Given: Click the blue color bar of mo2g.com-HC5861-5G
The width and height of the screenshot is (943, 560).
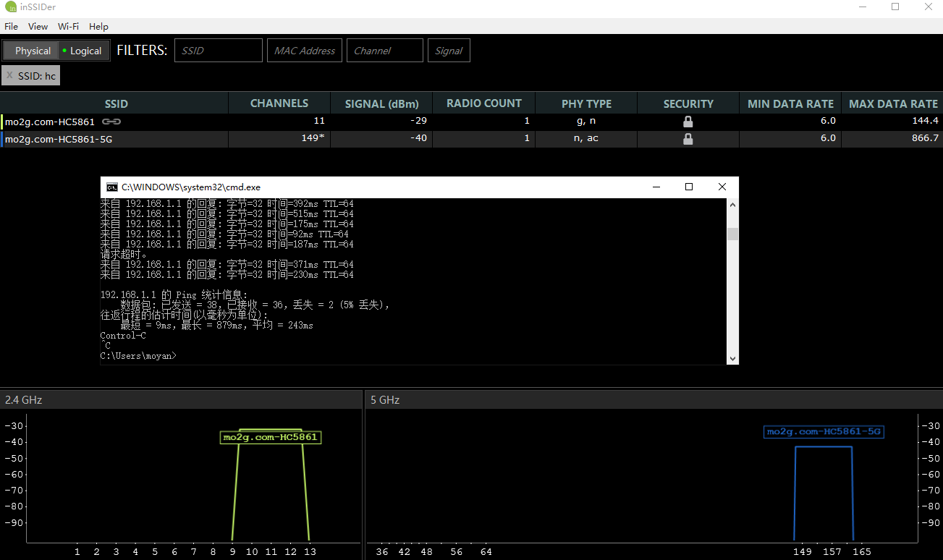Looking at the screenshot, I should pyautogui.click(x=2, y=139).
